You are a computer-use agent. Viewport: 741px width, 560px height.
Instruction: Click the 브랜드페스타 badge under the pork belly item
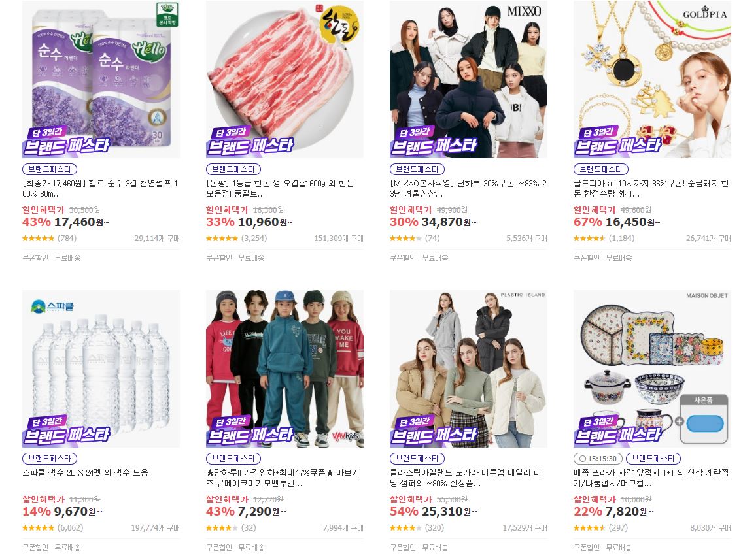(x=233, y=169)
